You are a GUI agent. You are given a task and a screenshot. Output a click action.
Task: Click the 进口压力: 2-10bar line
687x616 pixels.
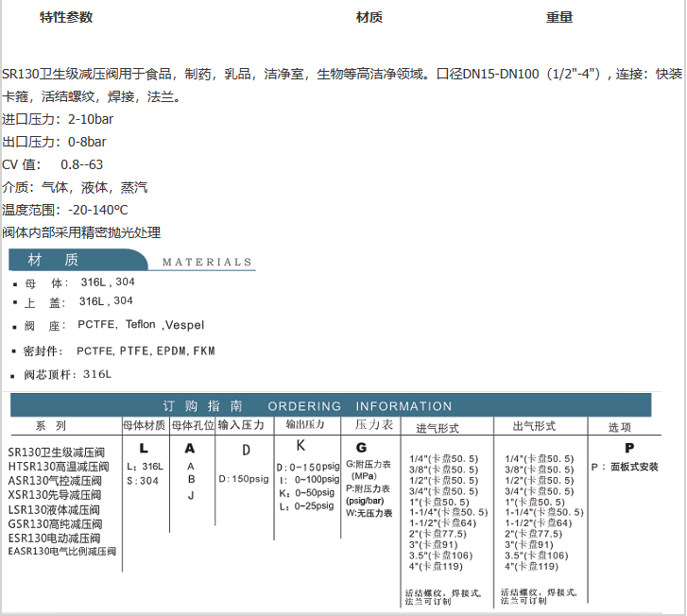point(58,119)
